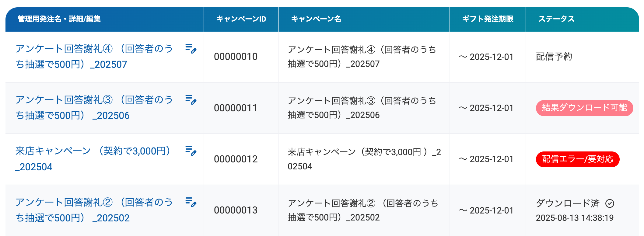Open the アンケート回答謝礼④ _202507 order link
Screen dimensions: 644x236
94,57
